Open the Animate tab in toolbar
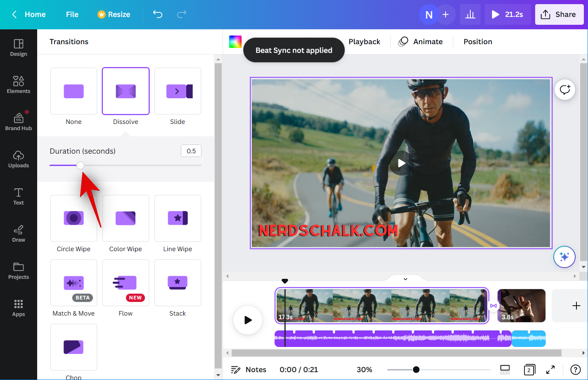The height and width of the screenshot is (380, 588). pyautogui.click(x=420, y=42)
